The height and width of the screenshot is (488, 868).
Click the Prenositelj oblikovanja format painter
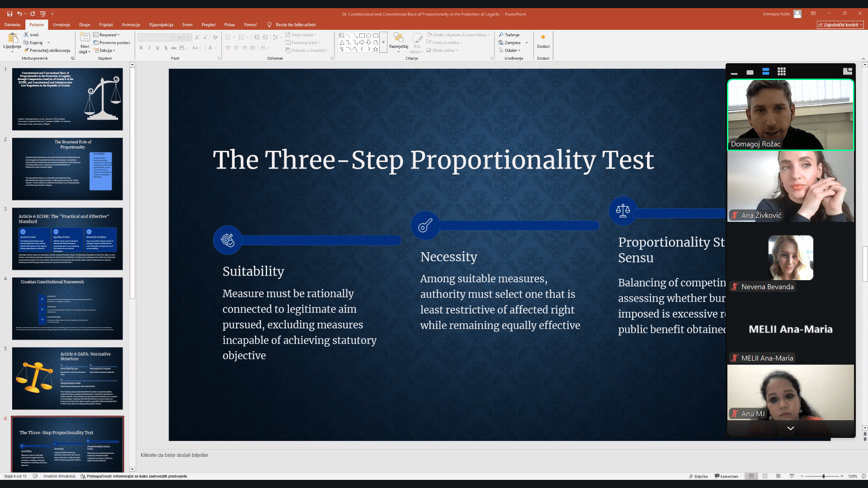(47, 51)
